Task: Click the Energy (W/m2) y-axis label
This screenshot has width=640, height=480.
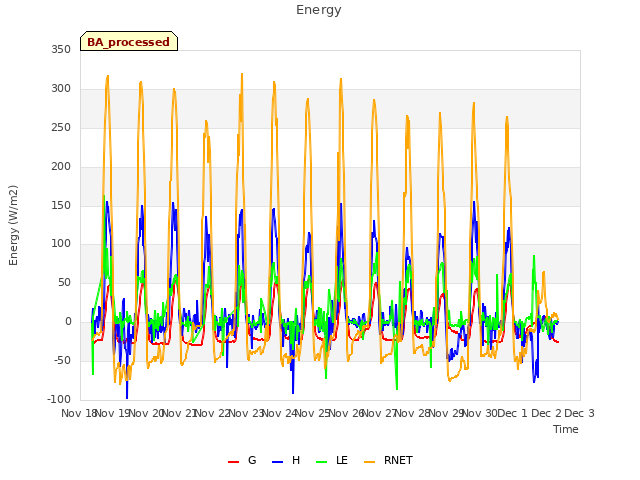Action: (13, 225)
